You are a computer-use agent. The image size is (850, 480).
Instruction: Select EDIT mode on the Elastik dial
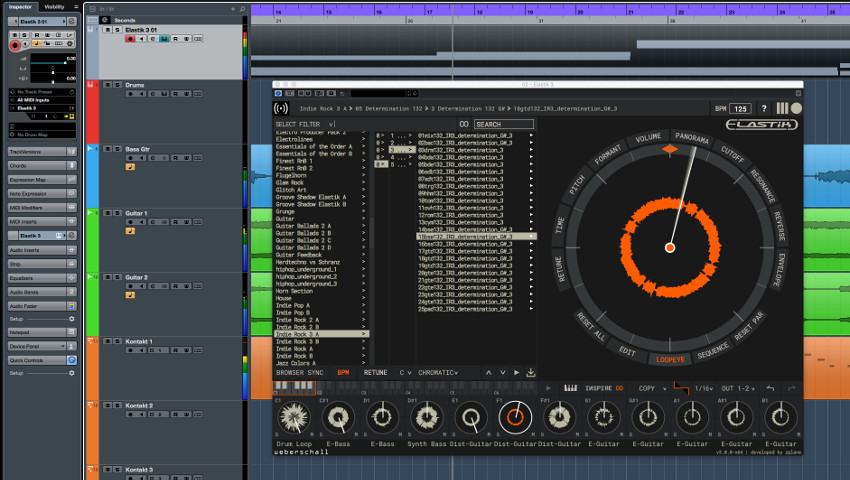coord(627,351)
